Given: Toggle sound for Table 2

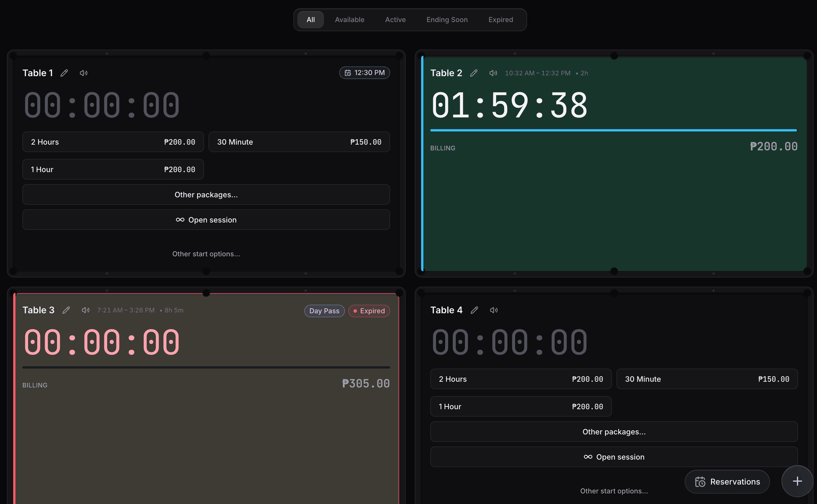Looking at the screenshot, I should tap(493, 73).
